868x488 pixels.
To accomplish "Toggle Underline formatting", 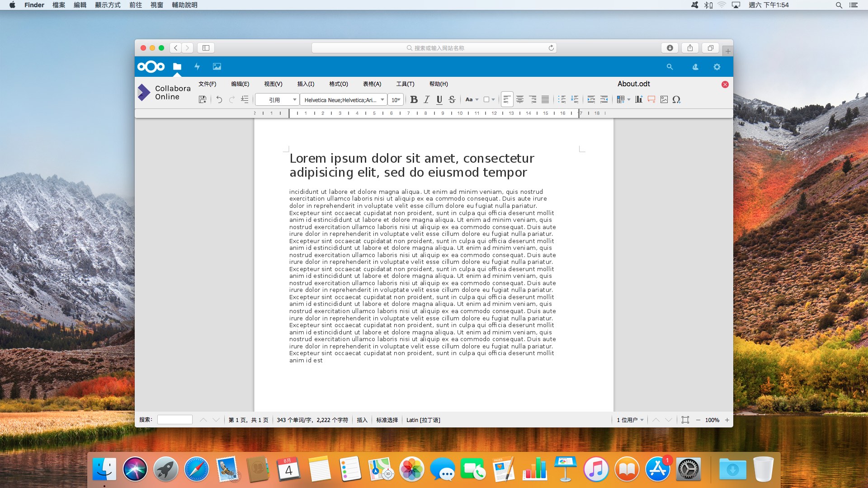I will [x=439, y=99].
